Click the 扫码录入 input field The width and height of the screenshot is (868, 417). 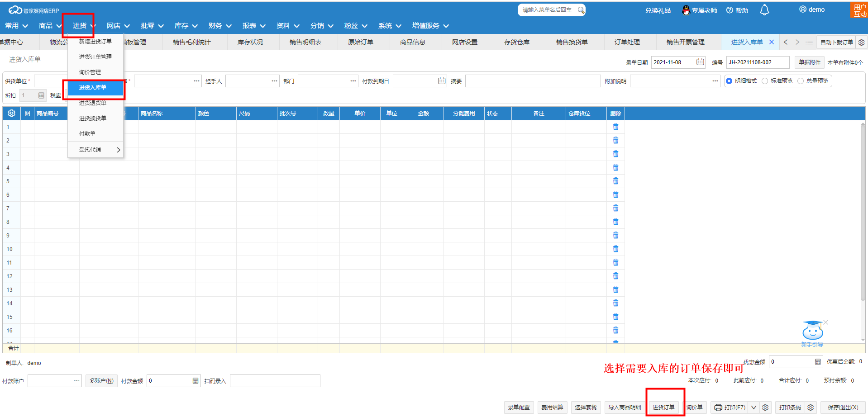click(x=275, y=381)
